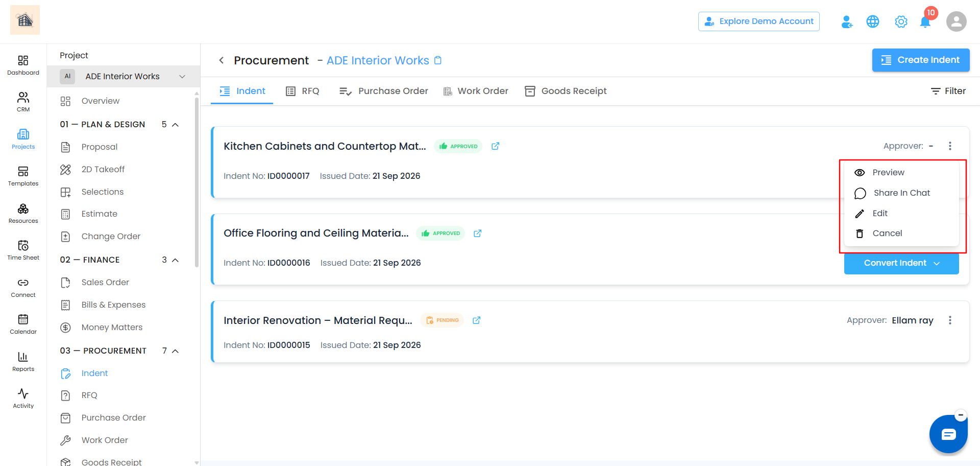Open notifications bell icon
The image size is (980, 466).
[925, 22]
